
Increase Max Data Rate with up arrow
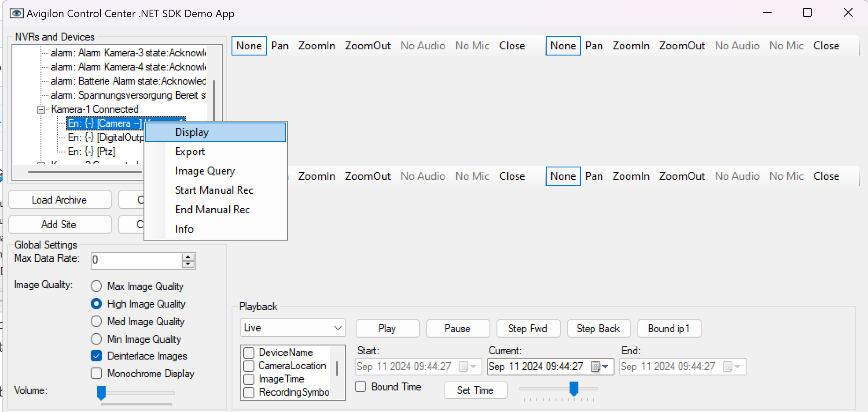click(188, 257)
